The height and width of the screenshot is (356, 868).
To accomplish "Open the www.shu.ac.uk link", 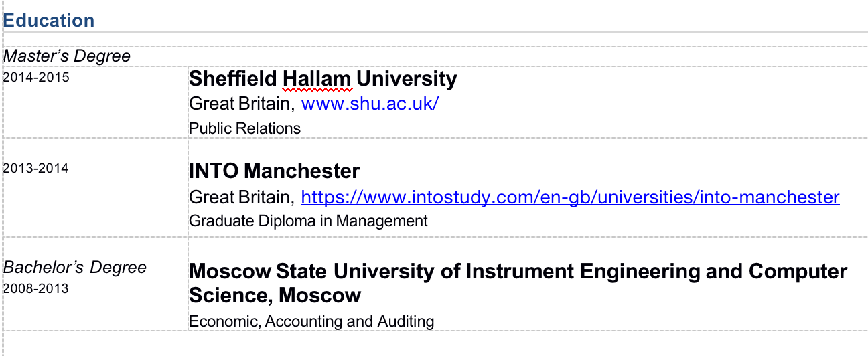I will 370,104.
